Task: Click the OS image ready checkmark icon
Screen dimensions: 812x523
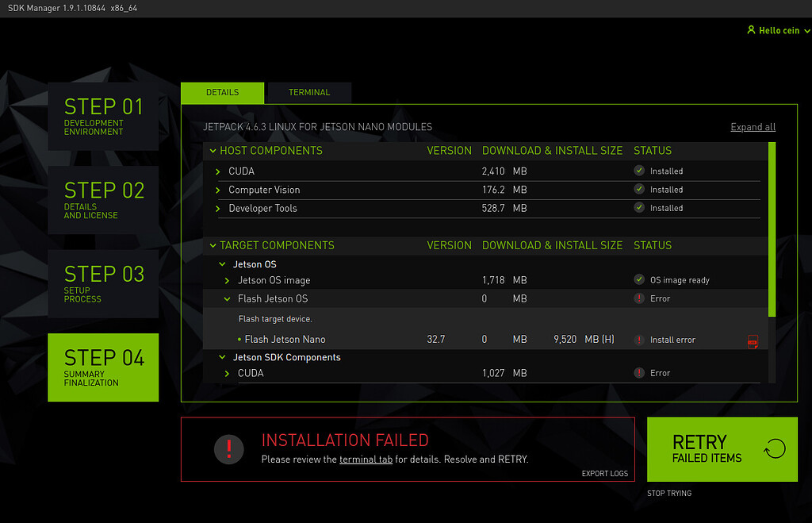Action: (638, 279)
